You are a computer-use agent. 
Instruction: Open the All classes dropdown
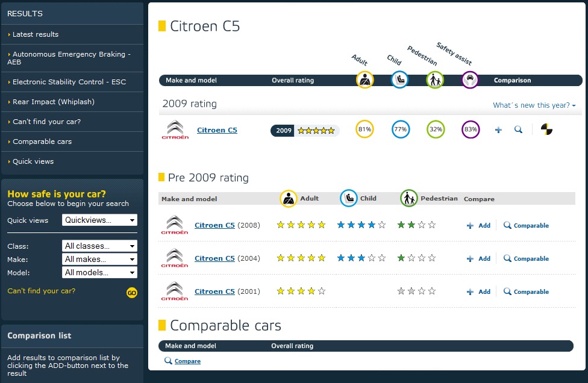tap(99, 246)
